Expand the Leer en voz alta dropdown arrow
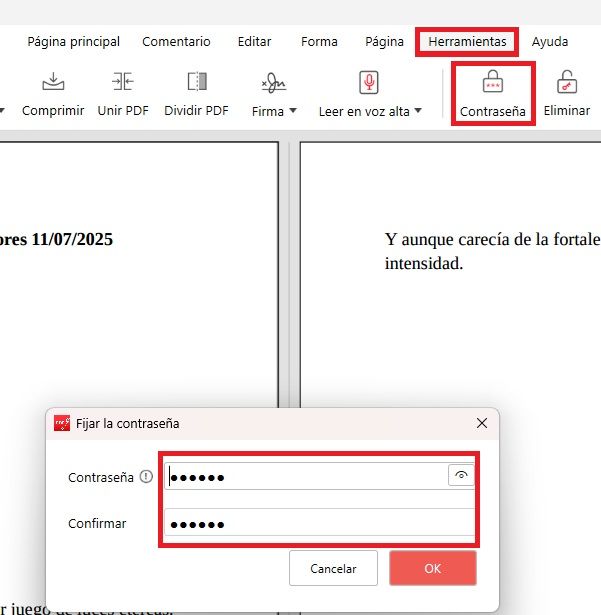The height and width of the screenshot is (615, 601). click(x=418, y=111)
